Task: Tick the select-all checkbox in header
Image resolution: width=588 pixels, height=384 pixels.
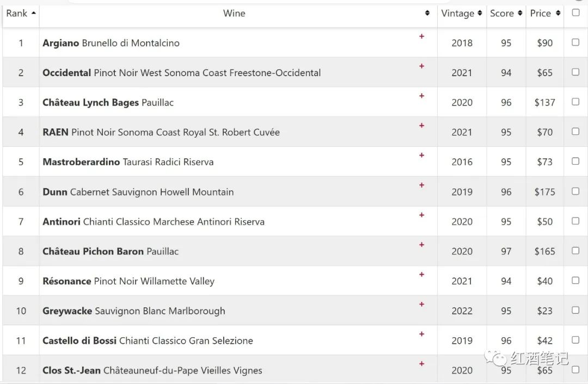Action: [x=575, y=13]
